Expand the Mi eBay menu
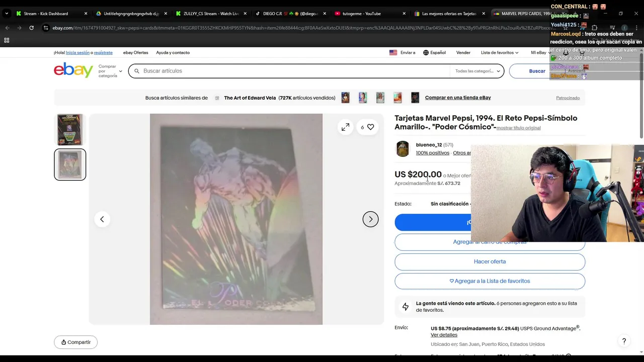Image resolution: width=644 pixels, height=362 pixels. point(540,52)
